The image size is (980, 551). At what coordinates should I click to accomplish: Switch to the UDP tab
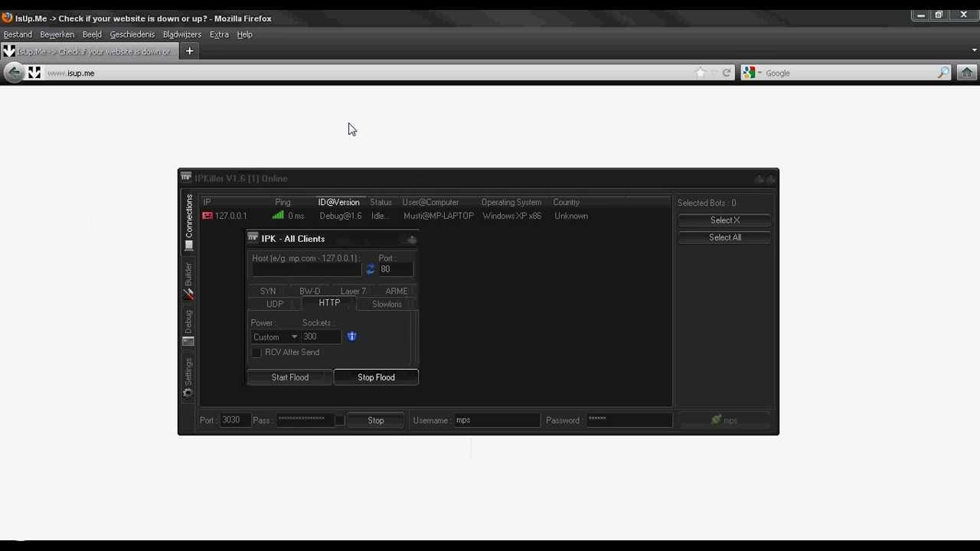click(275, 304)
